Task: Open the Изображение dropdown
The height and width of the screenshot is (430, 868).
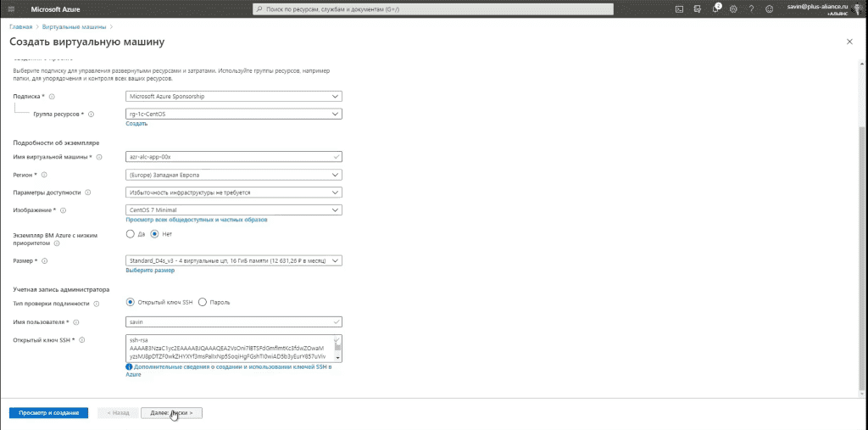Action: click(x=234, y=210)
